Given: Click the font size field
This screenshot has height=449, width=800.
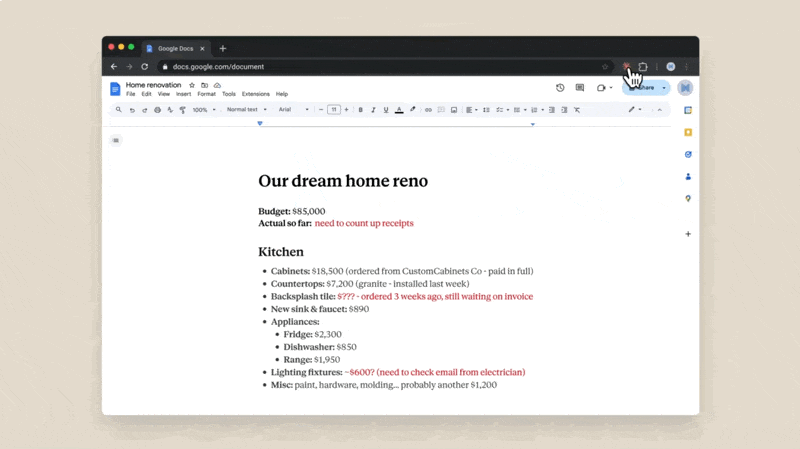Looking at the screenshot, I should (334, 110).
